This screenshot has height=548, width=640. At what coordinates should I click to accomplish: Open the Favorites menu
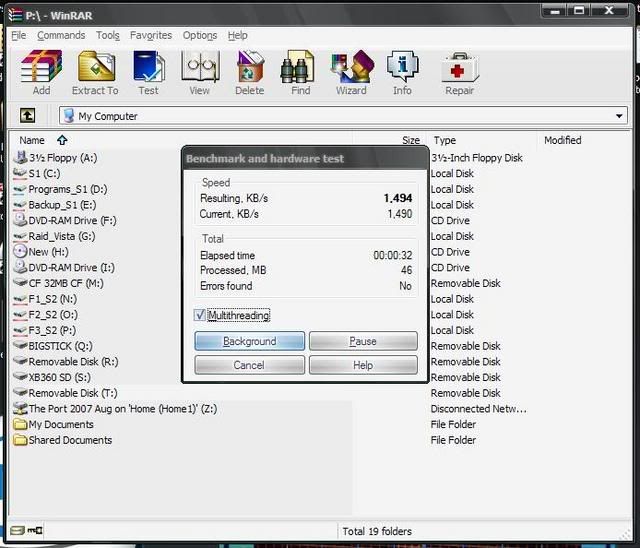click(x=151, y=35)
